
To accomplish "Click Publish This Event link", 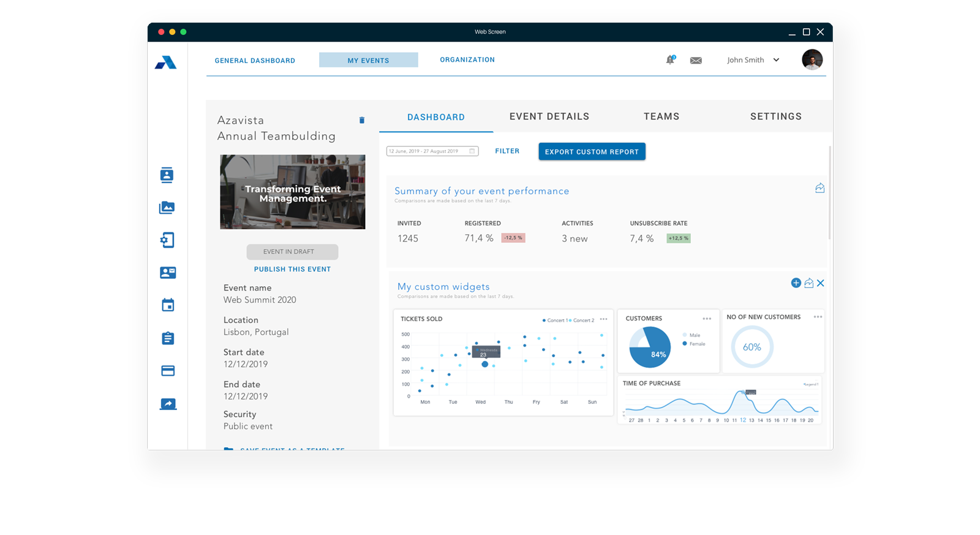I will coord(292,269).
